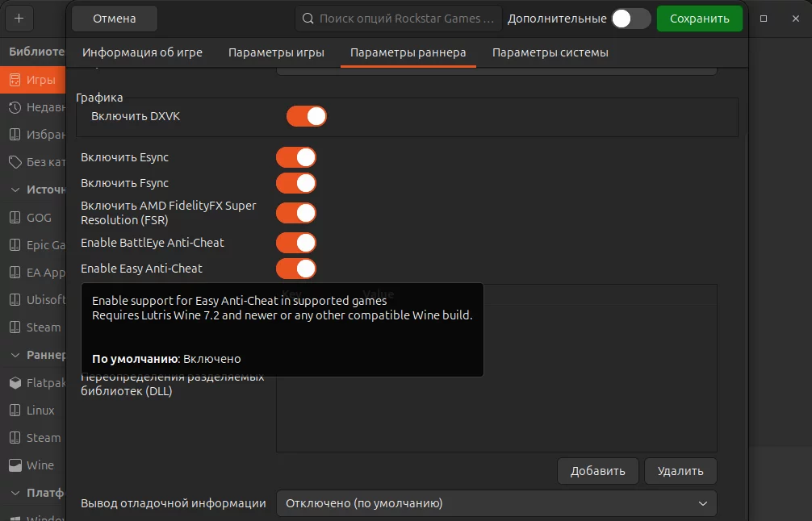Image resolution: width=812 pixels, height=521 pixels.
Task: Disable Enable BattlEye Anti-Cheat switch
Action: [x=296, y=243]
